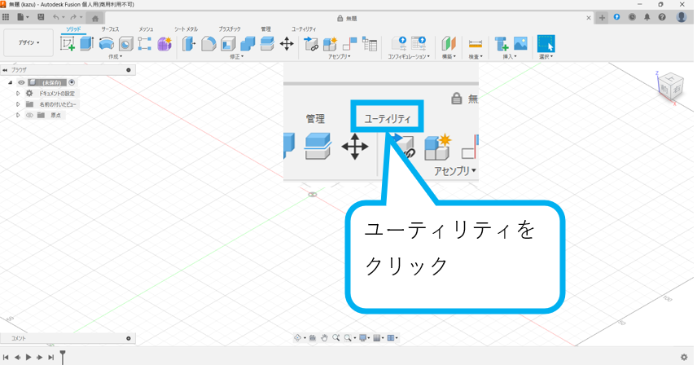
Task: Select the Construct plane icon
Action: click(x=449, y=44)
